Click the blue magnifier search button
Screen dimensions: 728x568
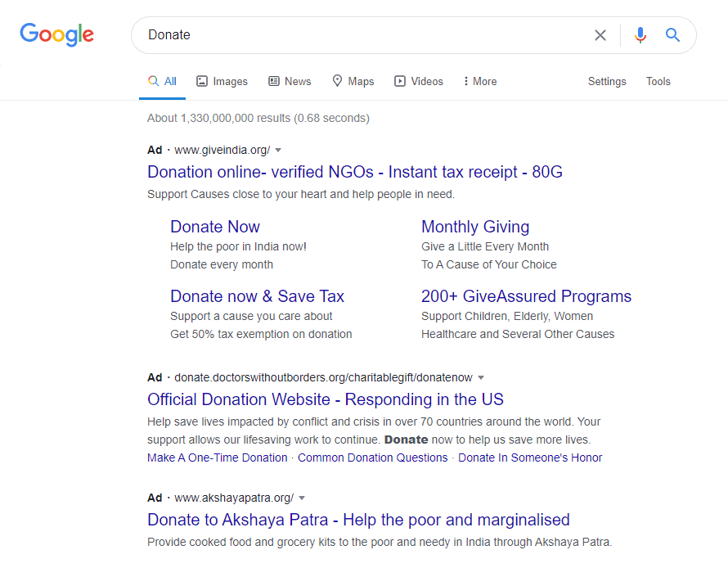(x=672, y=35)
